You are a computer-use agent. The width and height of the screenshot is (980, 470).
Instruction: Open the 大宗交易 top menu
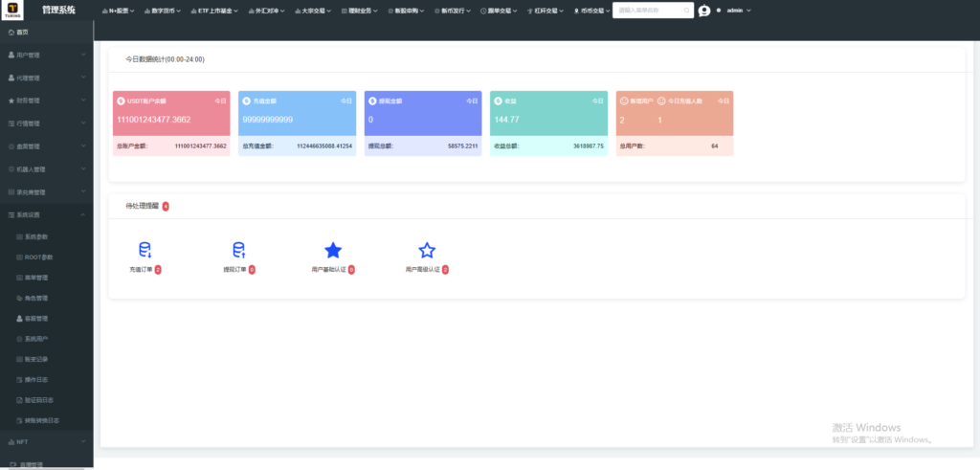[x=313, y=11]
